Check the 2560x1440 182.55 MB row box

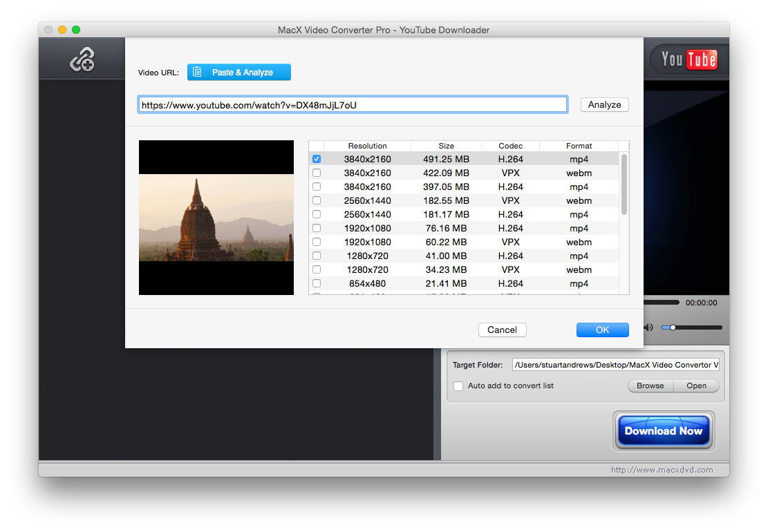tap(317, 200)
